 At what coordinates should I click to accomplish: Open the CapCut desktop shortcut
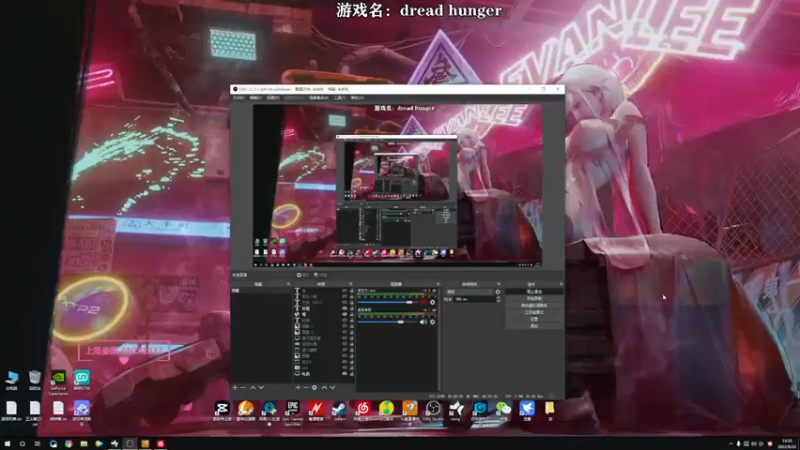(x=222, y=411)
